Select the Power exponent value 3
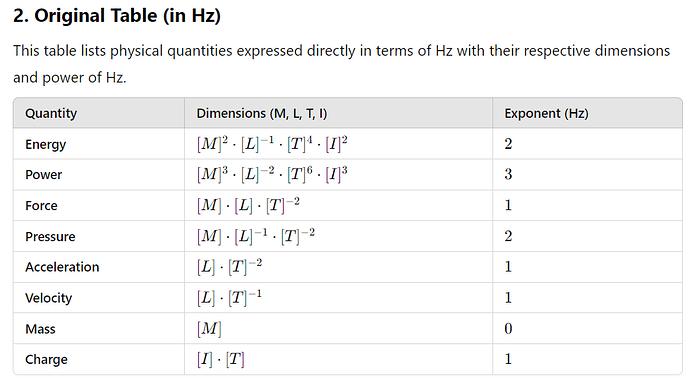Screen dimensions: 690x378 pyautogui.click(x=508, y=175)
